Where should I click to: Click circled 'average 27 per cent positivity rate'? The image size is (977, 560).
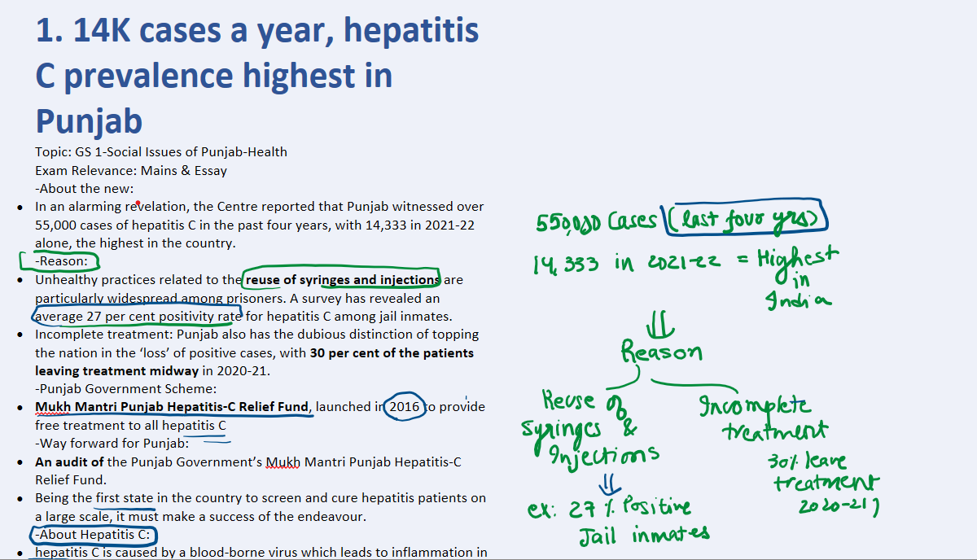tap(135, 316)
